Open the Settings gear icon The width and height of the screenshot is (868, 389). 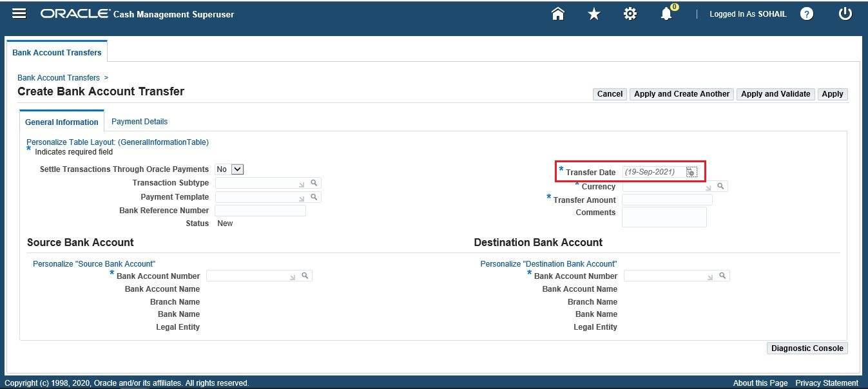[x=630, y=13]
